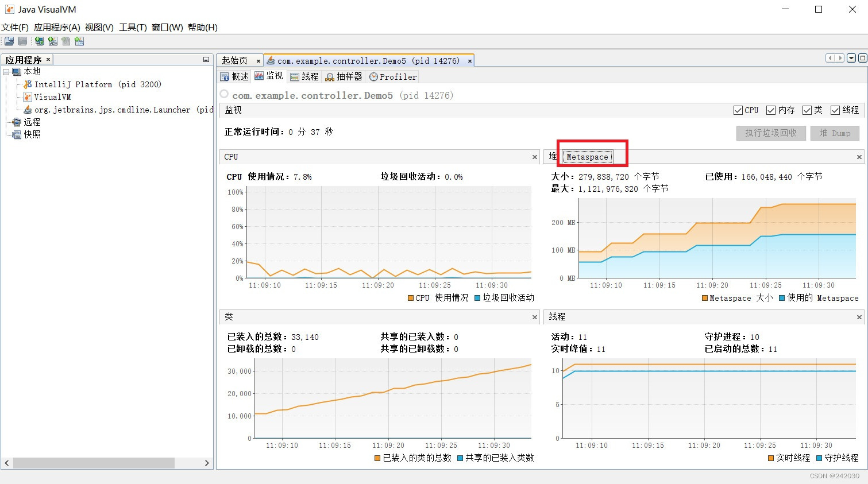The height and width of the screenshot is (484, 868).
Task: Click the blue '垃圾回收活动' legend swatch
Action: [477, 298]
